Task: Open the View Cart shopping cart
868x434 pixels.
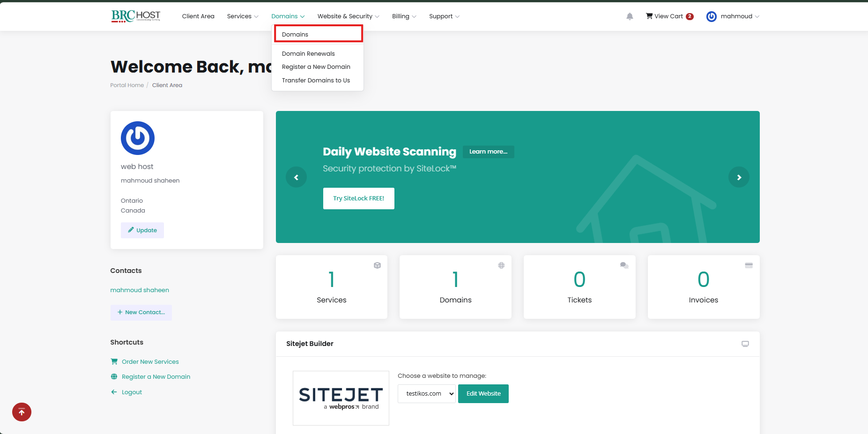Action: [669, 16]
